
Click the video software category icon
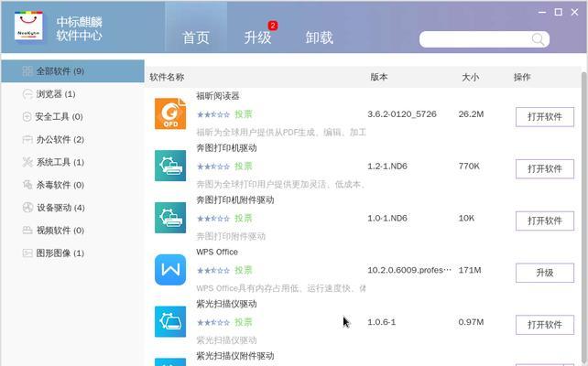[27, 230]
